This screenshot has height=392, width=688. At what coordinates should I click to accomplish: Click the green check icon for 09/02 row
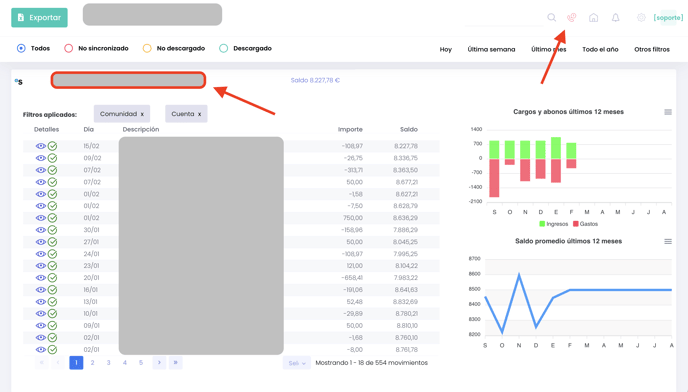tap(52, 158)
